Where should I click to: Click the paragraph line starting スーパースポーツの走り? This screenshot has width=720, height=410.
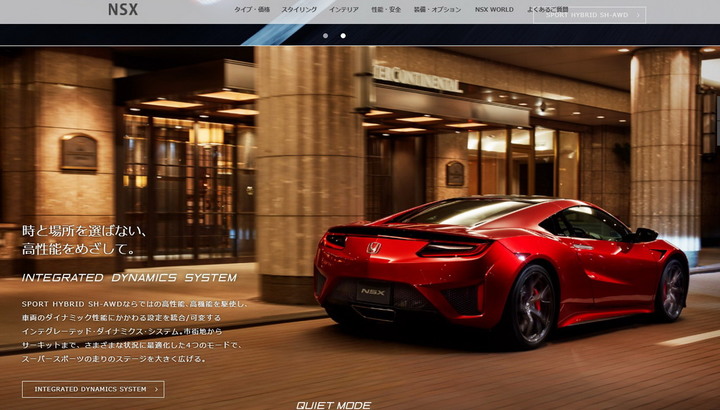coord(114,359)
